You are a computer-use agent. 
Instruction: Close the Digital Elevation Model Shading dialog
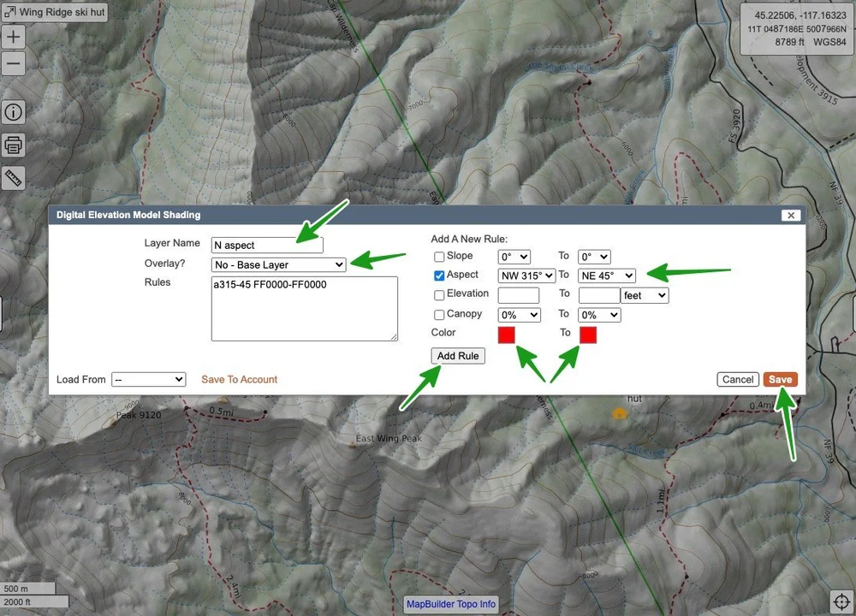point(790,215)
